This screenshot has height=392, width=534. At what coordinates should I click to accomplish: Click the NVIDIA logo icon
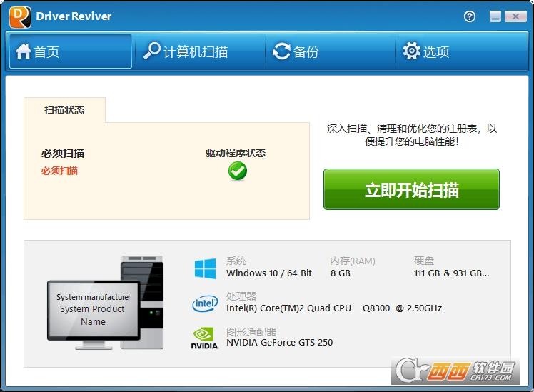[x=204, y=338]
